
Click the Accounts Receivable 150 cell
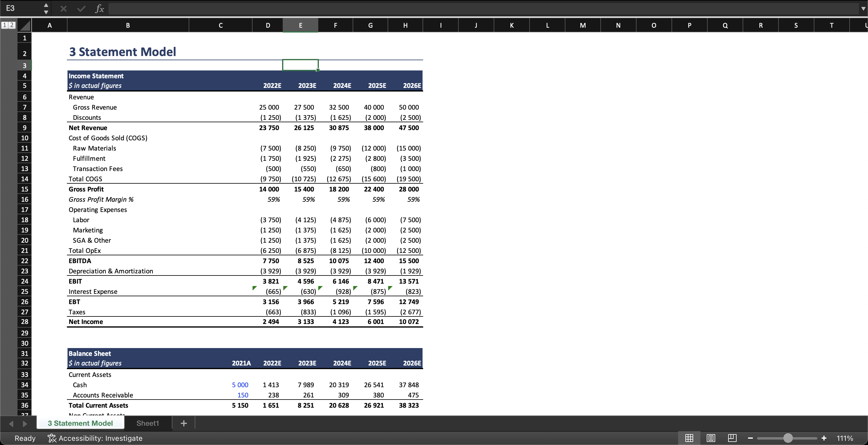click(243, 395)
